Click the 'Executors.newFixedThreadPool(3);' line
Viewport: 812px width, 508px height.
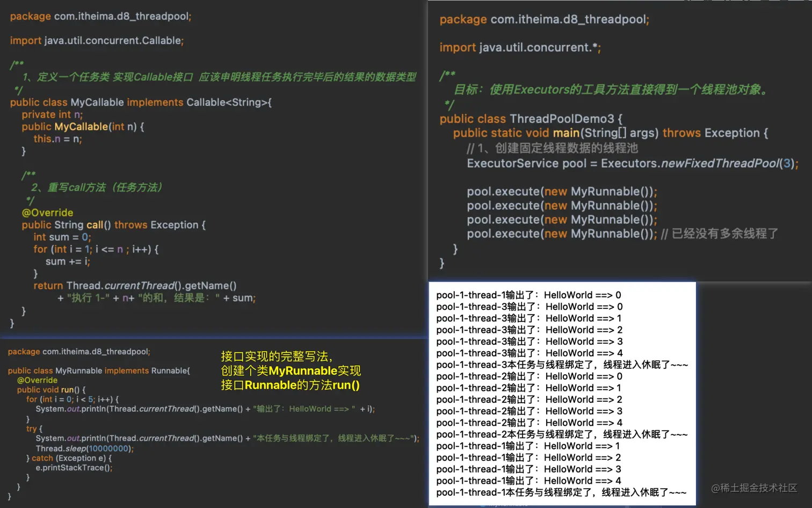[633, 163]
